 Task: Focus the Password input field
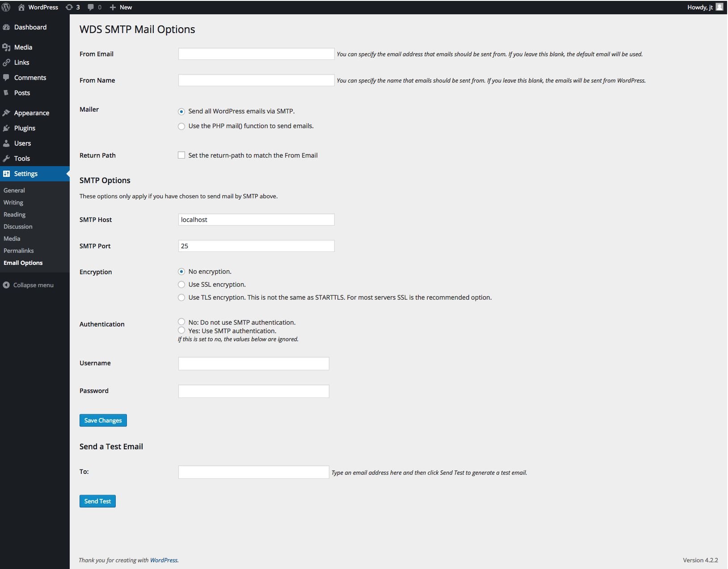click(254, 391)
